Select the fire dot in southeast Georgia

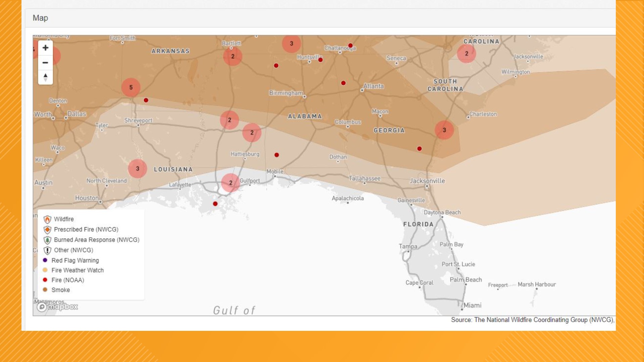click(420, 149)
